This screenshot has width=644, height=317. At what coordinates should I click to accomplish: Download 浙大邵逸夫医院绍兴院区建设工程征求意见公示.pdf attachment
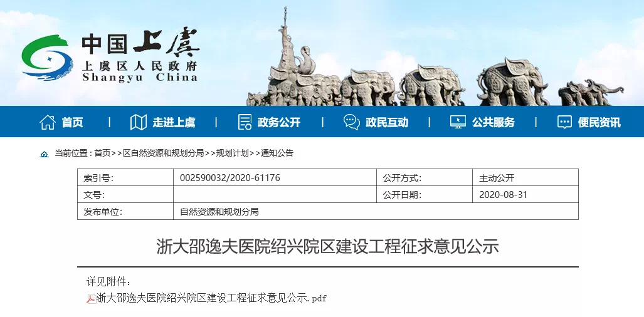[x=211, y=298]
